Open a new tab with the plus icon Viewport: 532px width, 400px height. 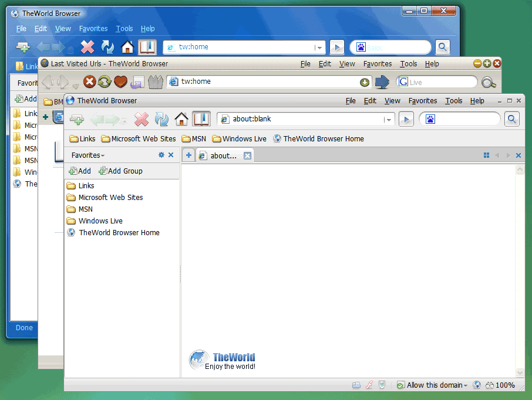188,155
